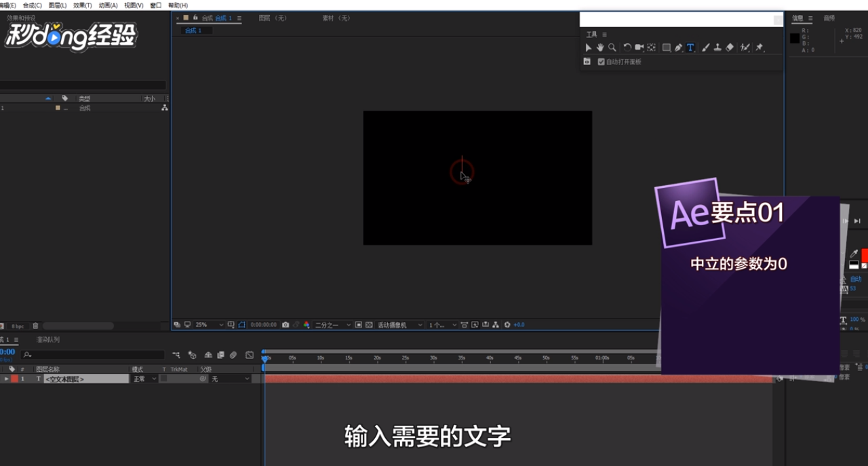Open the 视图(V) menu
Screen dimensions: 868x466
click(x=134, y=5)
